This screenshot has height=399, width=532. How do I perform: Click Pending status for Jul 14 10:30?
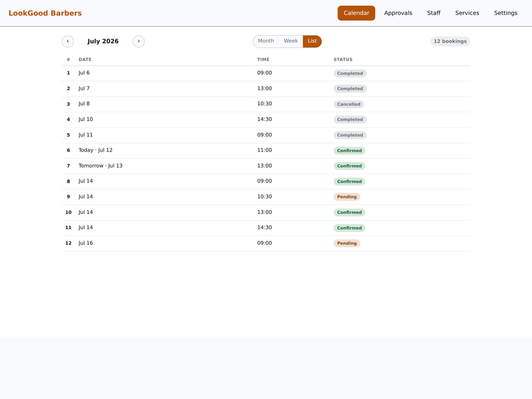(x=347, y=197)
